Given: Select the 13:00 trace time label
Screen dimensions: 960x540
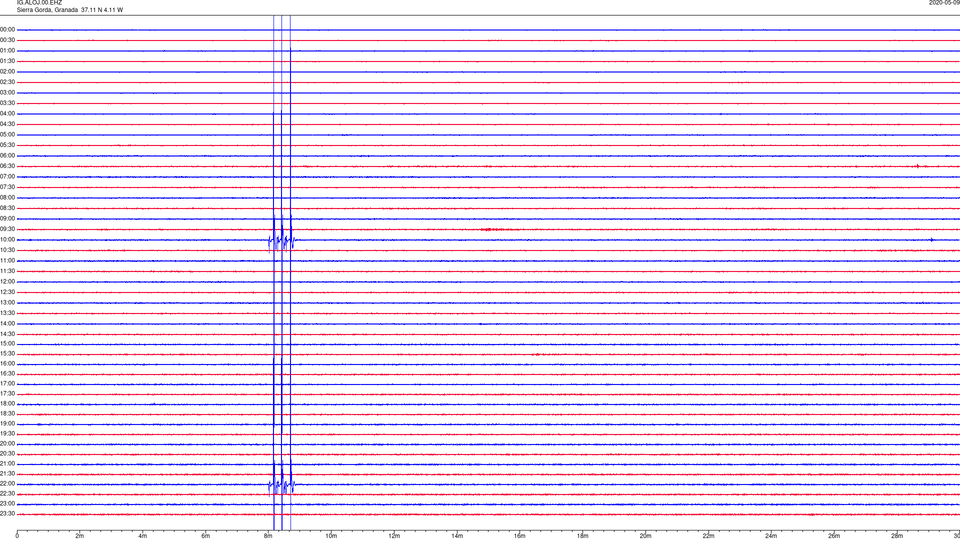Looking at the screenshot, I should [x=7, y=302].
